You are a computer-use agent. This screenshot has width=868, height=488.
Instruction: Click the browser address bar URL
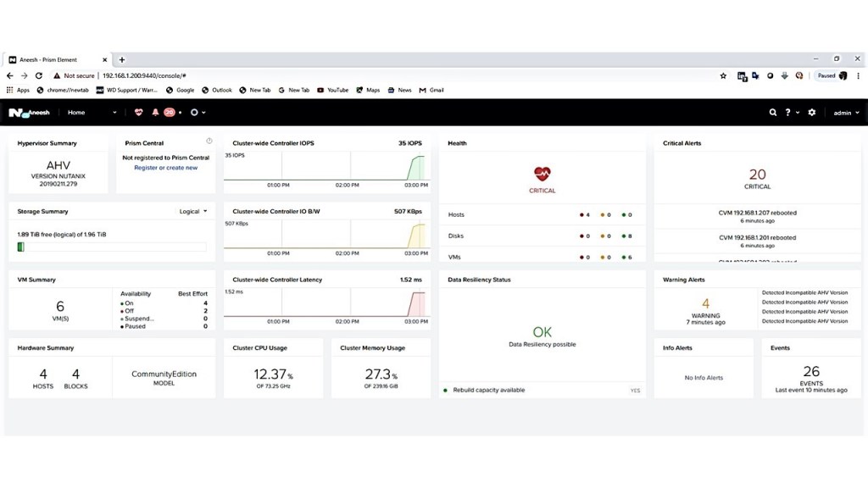tap(144, 75)
